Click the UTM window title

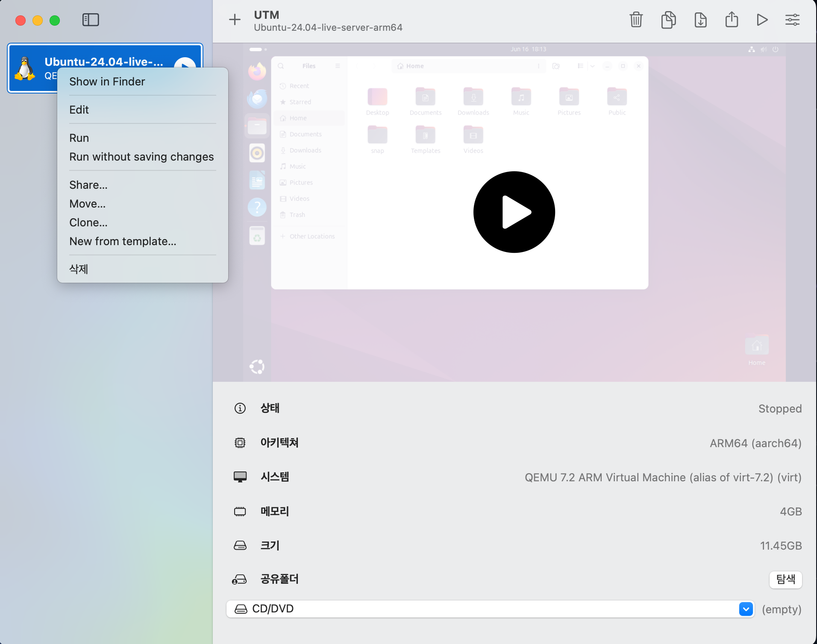(267, 15)
